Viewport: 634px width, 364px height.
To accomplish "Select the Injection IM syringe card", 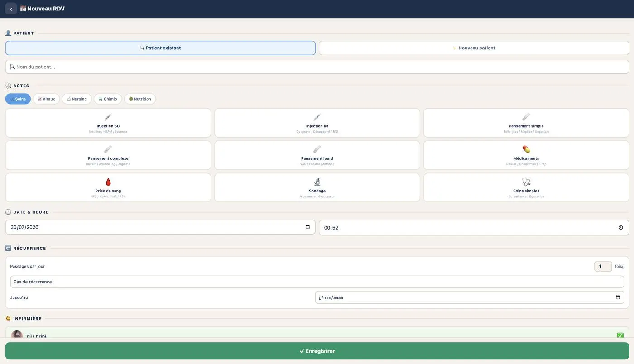I will 317,123.
